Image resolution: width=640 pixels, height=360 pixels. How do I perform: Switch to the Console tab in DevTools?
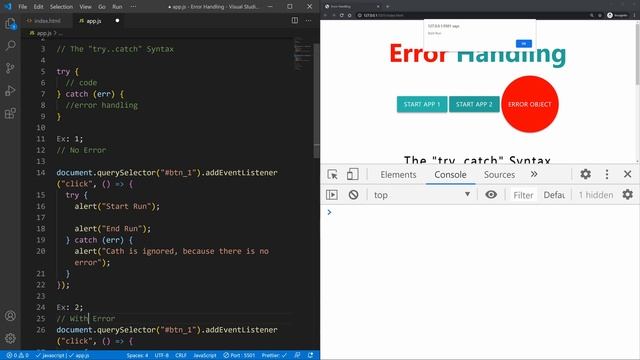pyautogui.click(x=450, y=174)
